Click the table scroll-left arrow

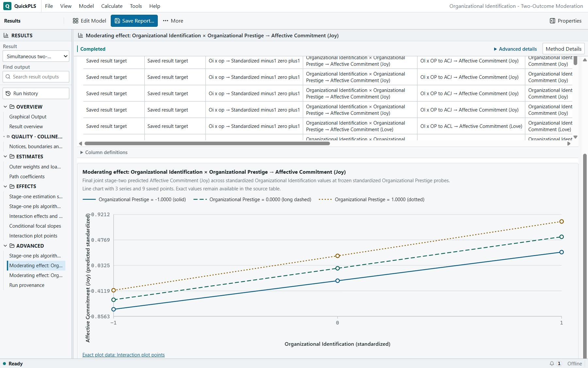(x=81, y=144)
